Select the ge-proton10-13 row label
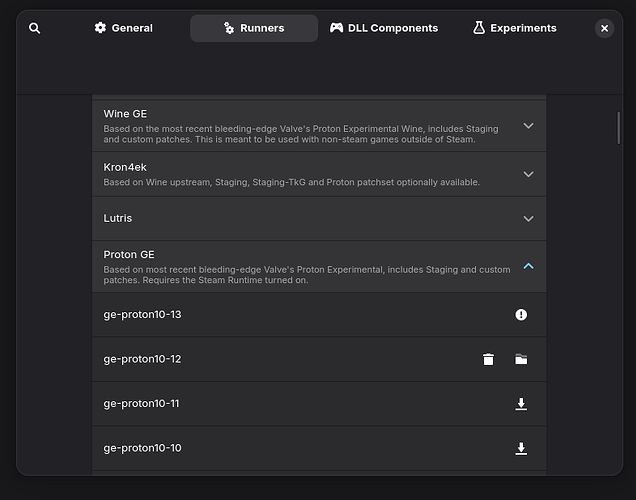Viewport: 636px width, 500px height. pyautogui.click(x=142, y=315)
